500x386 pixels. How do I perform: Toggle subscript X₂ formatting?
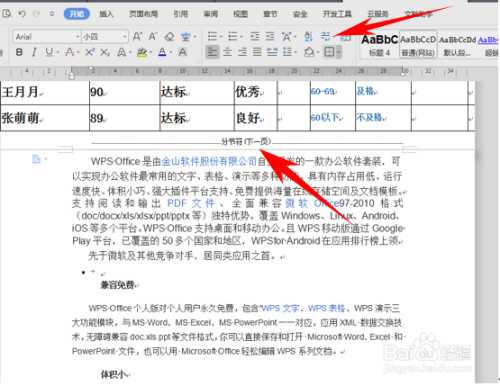tap(105, 52)
